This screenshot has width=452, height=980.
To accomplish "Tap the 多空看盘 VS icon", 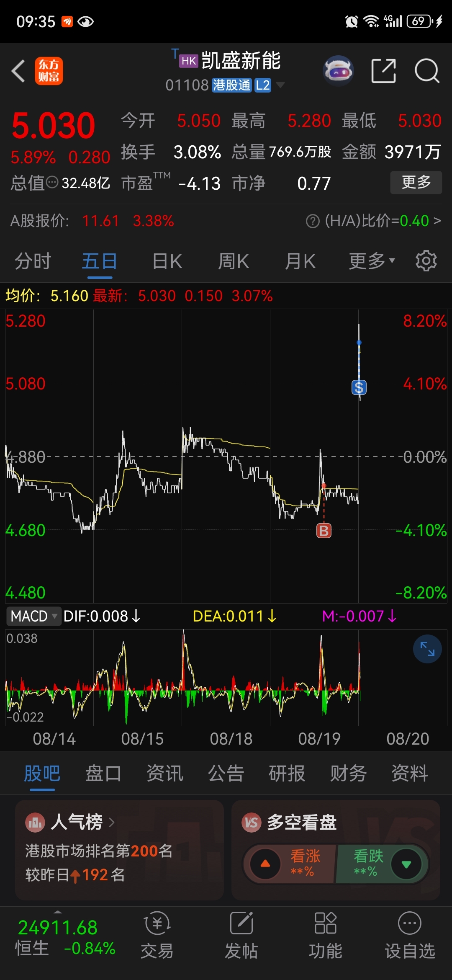I will coord(252,823).
